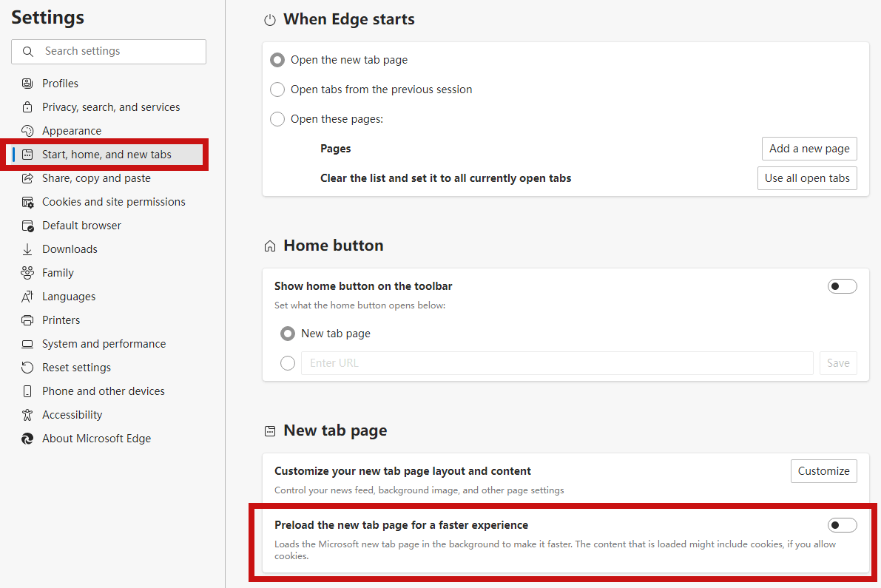Click Add a new page button
Image resolution: width=881 pixels, height=588 pixels.
pyautogui.click(x=809, y=149)
